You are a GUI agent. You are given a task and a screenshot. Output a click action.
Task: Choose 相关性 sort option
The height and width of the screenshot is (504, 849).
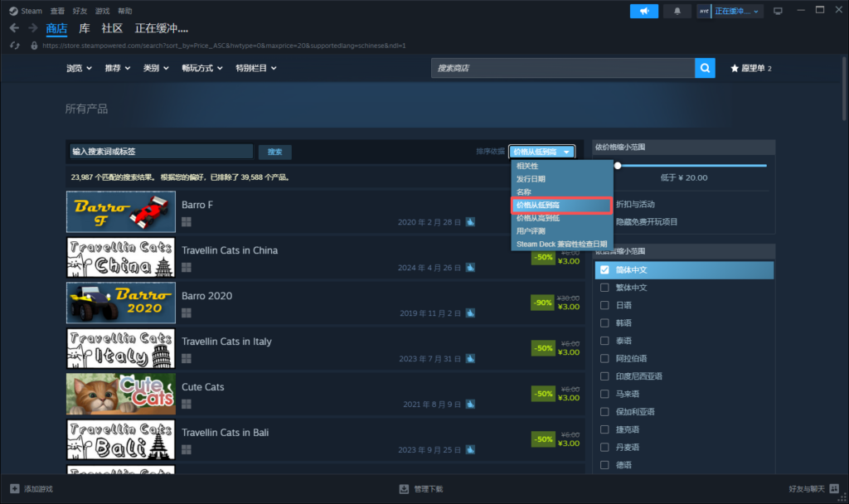[562, 166]
